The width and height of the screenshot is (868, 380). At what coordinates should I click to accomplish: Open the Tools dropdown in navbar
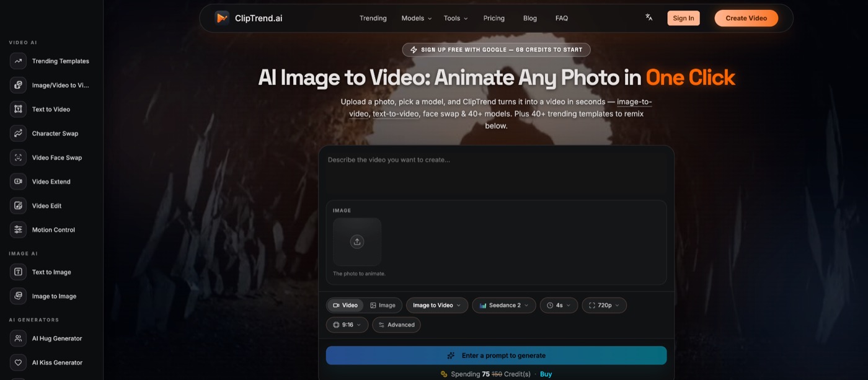click(x=456, y=18)
